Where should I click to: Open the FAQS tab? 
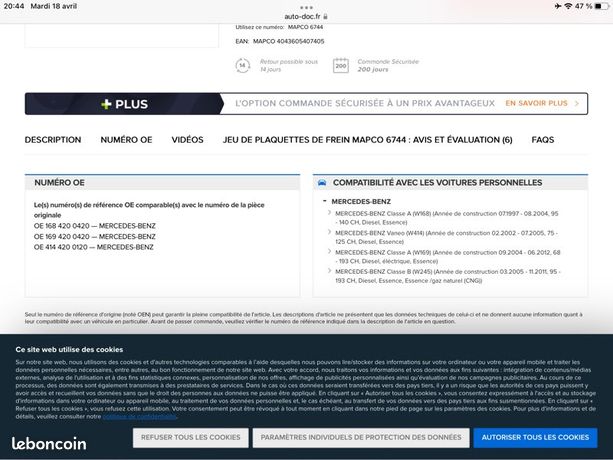coord(543,140)
